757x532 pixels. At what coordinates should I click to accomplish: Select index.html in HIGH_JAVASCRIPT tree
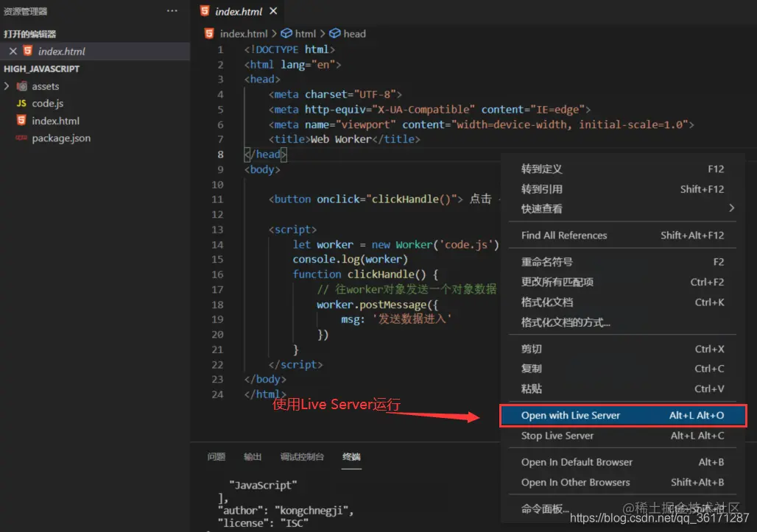[x=95, y=121]
